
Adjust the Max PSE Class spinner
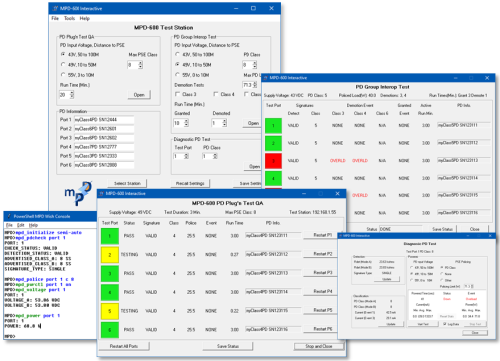(140, 65)
